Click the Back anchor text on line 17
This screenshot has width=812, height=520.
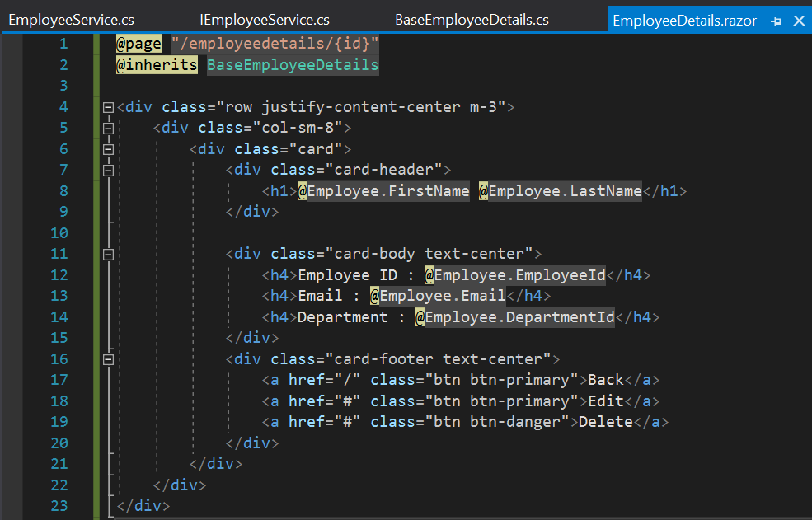[606, 380]
